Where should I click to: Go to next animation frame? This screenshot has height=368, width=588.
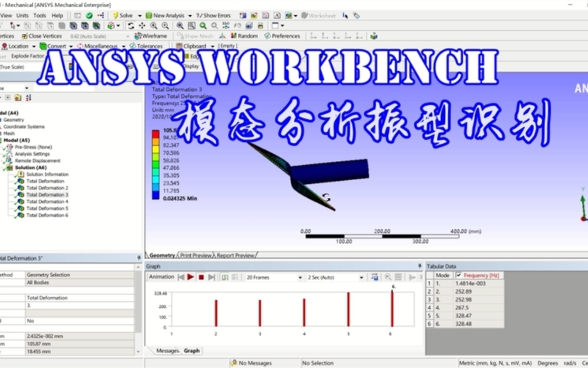211,277
